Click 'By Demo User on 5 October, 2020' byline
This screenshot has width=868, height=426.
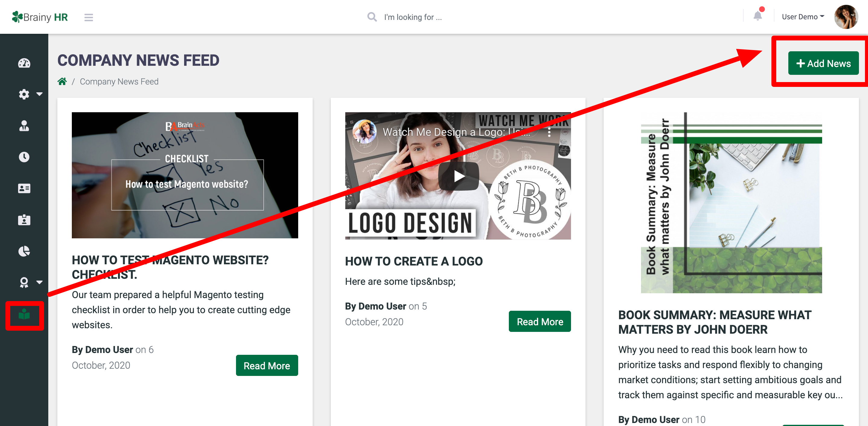[386, 314]
